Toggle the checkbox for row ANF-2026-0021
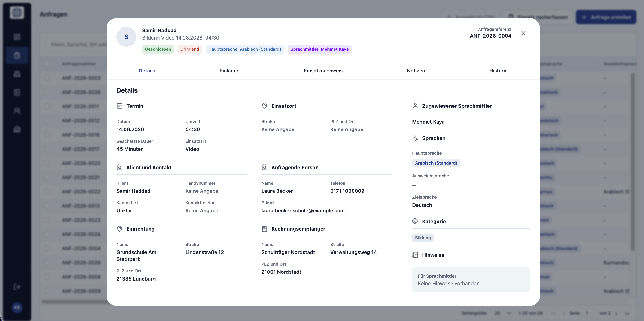Screen dimensions: 644x321 click(47, 178)
